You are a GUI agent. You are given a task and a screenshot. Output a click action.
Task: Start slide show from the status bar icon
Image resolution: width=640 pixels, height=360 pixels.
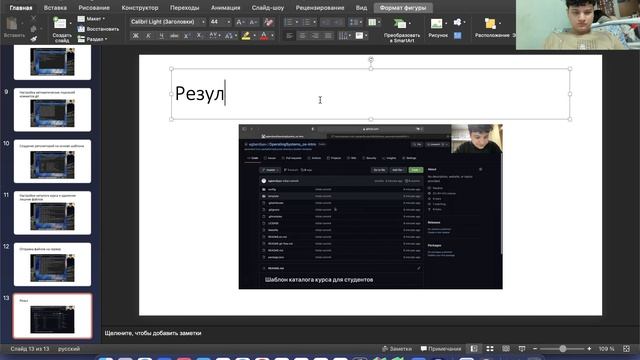pos(522,349)
